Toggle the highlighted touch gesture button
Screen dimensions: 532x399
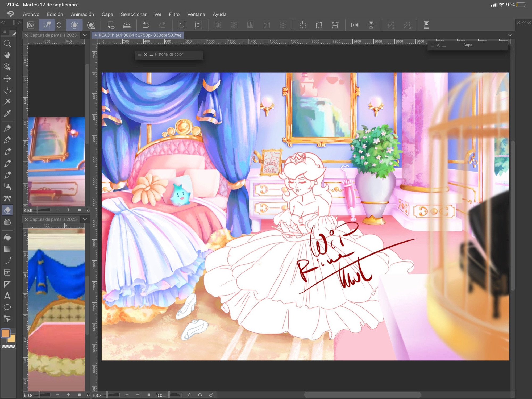point(47,25)
